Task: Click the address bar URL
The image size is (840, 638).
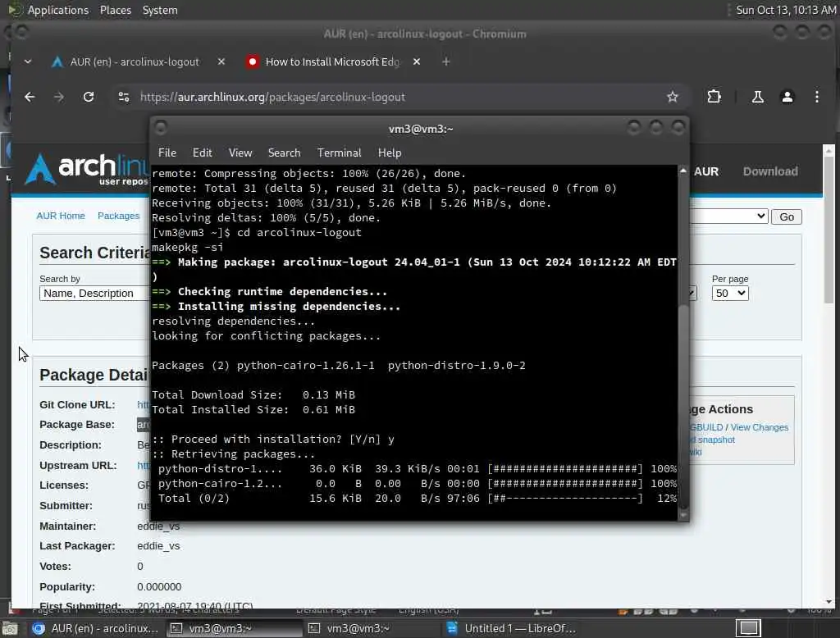Action: (272, 97)
